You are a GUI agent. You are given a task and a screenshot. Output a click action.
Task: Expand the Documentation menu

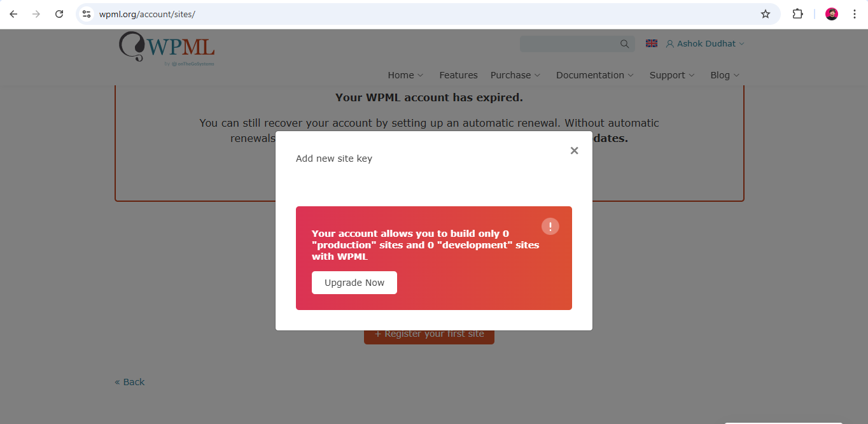(x=595, y=75)
